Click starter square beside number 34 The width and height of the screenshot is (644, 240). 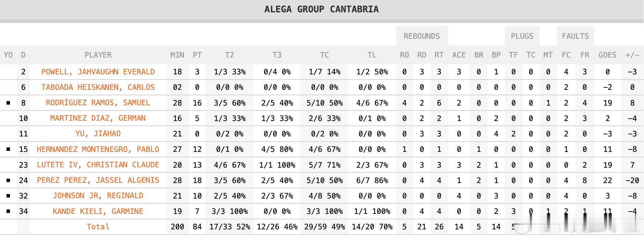coord(8,212)
